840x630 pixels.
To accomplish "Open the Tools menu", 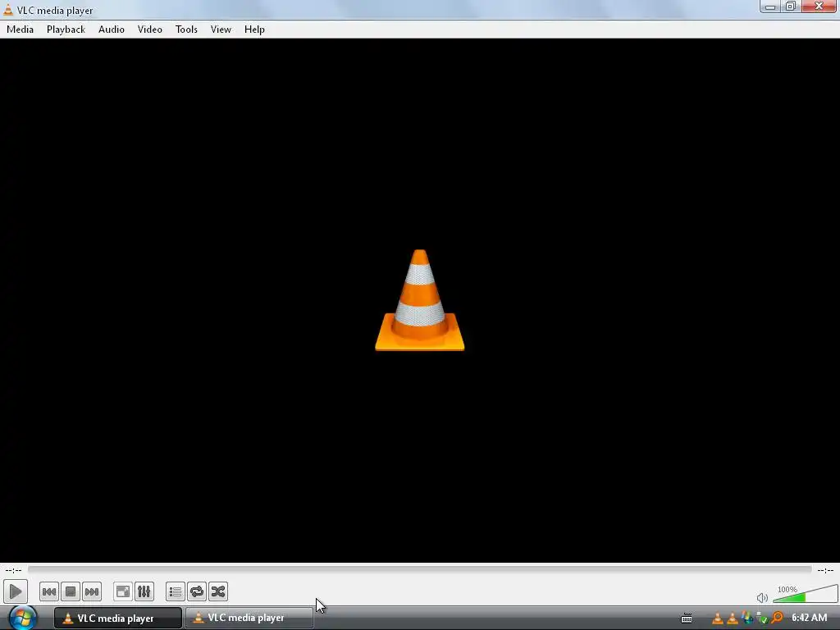I will (x=186, y=30).
